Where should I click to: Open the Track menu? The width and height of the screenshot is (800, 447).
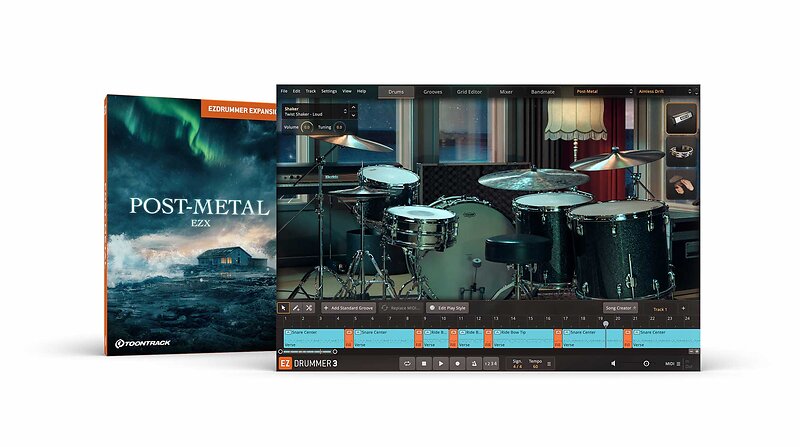coord(311,91)
